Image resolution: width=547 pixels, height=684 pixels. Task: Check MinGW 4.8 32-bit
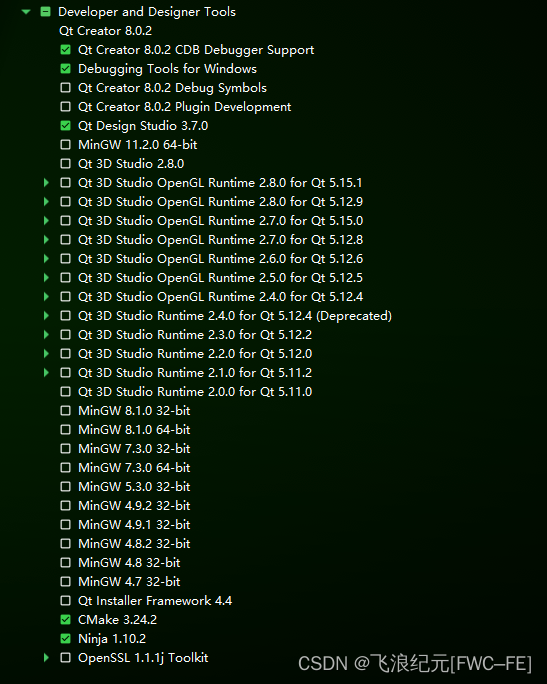pos(65,563)
